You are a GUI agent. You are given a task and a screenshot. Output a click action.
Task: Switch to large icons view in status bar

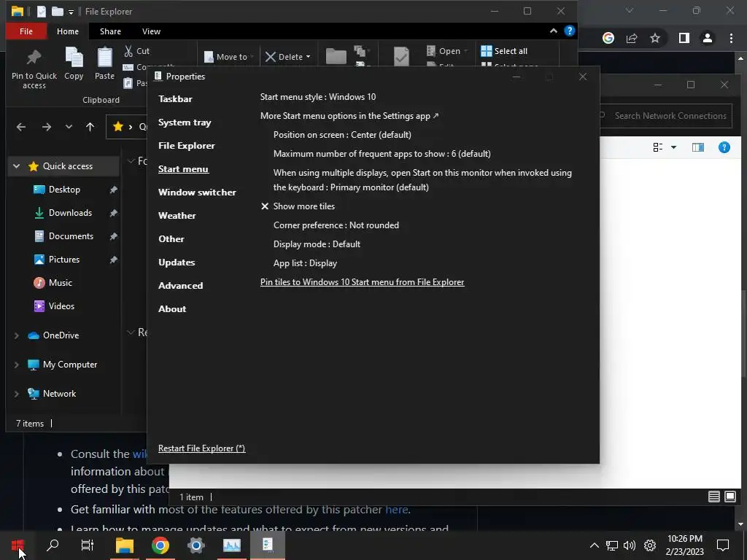[729, 497]
